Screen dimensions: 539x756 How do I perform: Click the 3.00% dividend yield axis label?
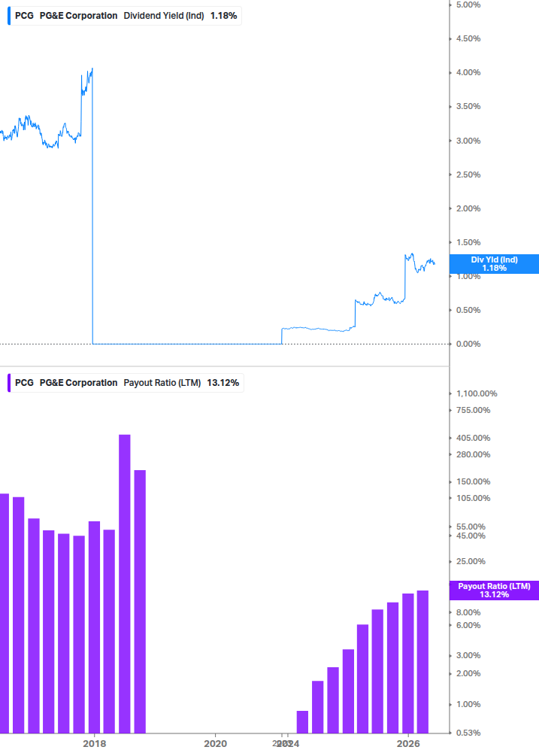468,141
